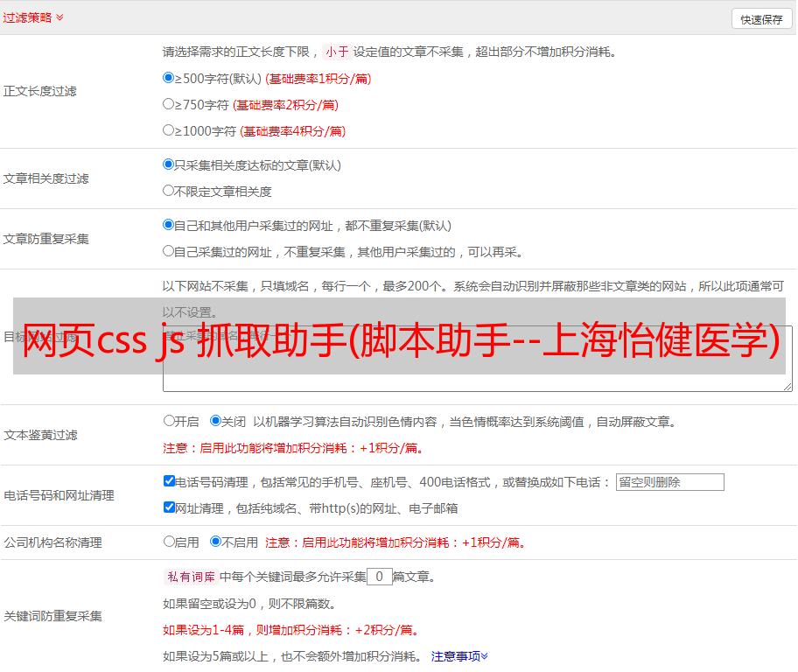Click the articles-per-keyword number field
This screenshot has height=672, width=798.
(x=379, y=577)
